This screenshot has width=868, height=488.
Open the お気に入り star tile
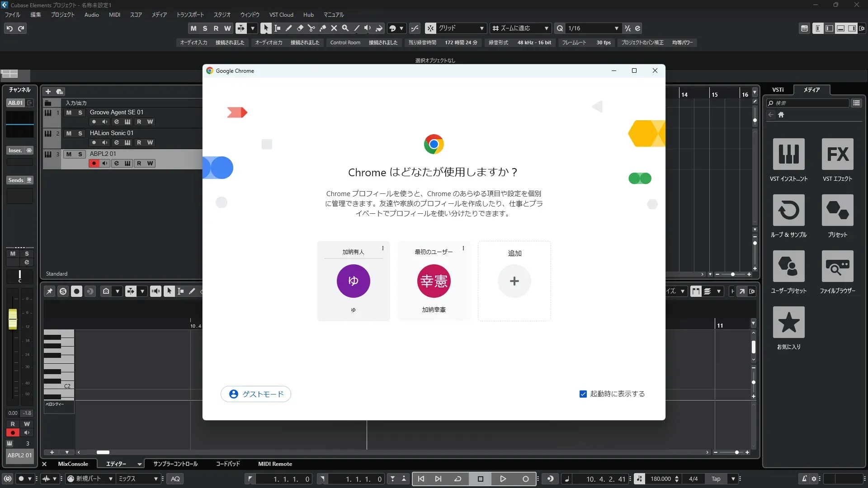pos(788,323)
